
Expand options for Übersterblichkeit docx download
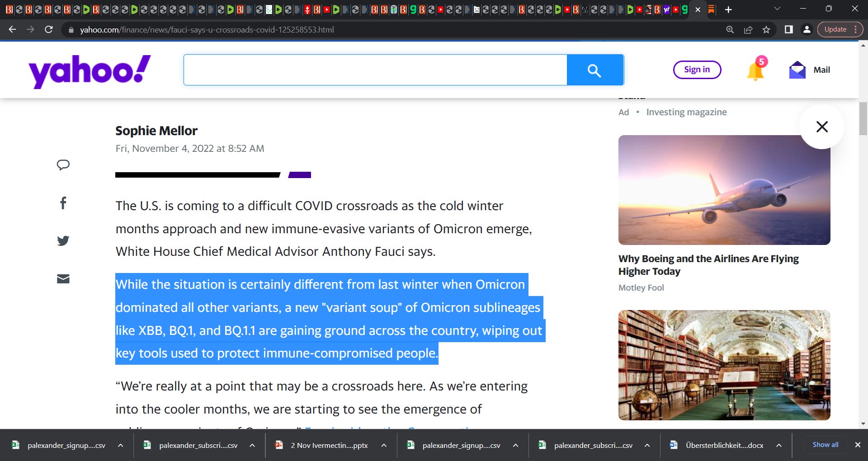779,445
